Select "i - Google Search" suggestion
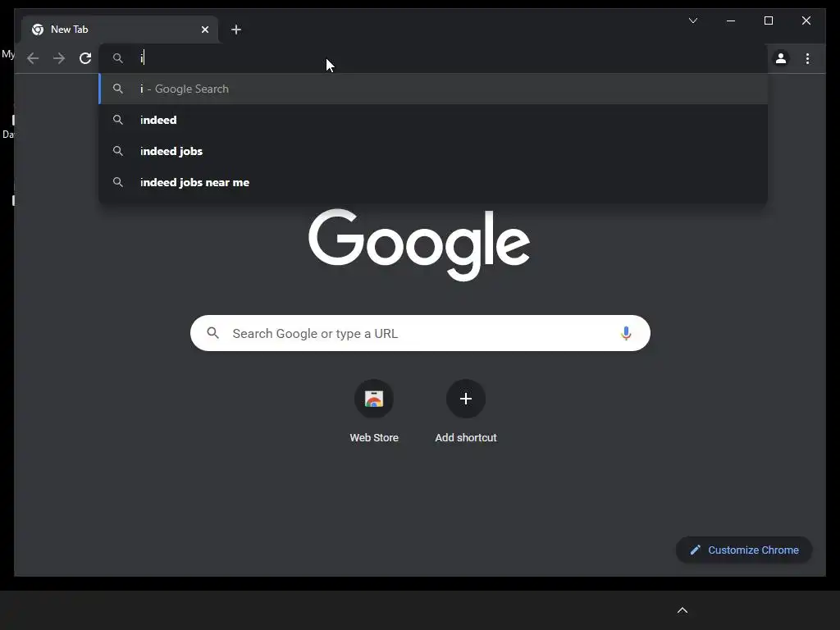The width and height of the screenshot is (840, 630). tap(433, 89)
